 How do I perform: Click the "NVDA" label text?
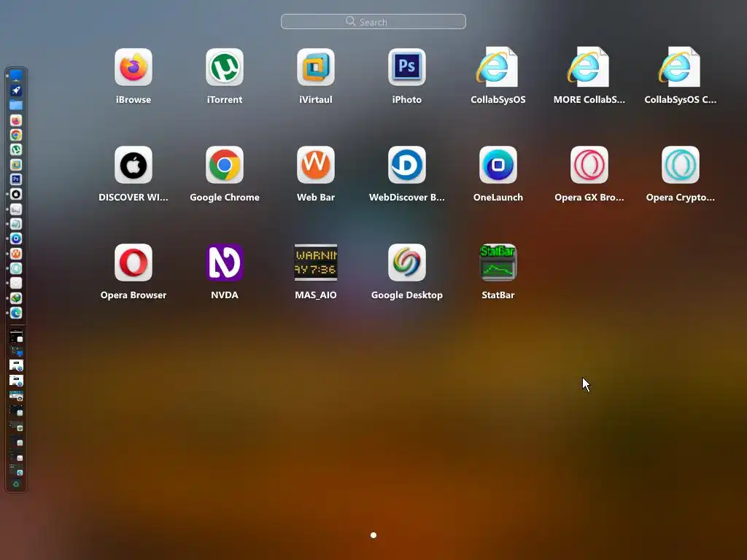tap(225, 295)
